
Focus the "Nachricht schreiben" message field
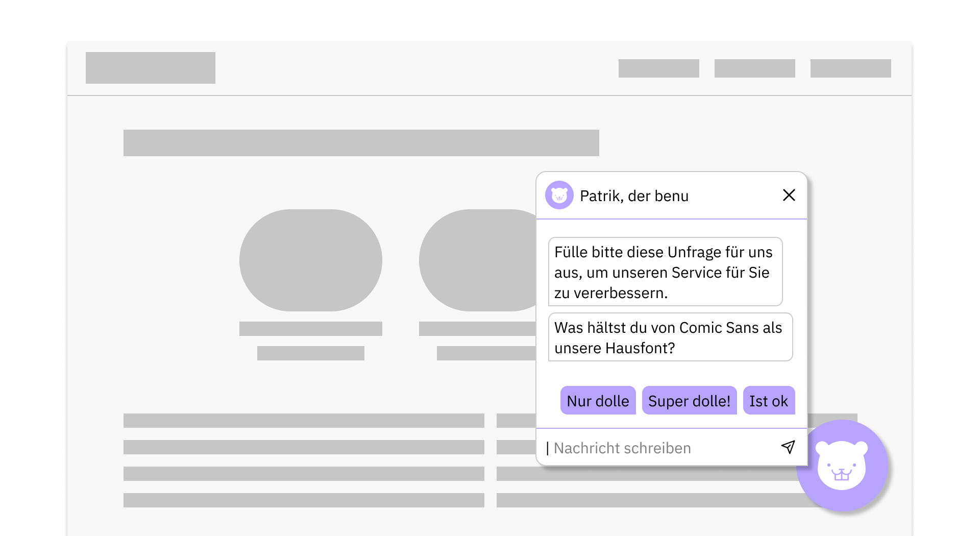pos(658,448)
